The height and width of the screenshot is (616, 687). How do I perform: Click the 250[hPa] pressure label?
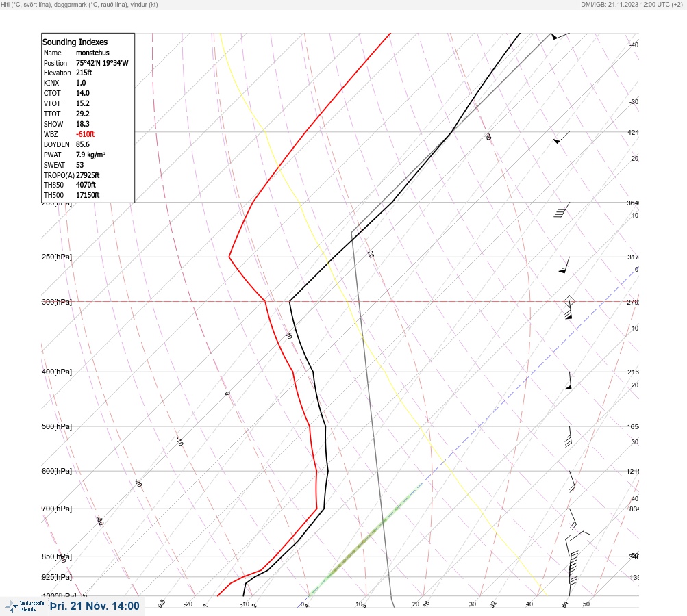57,257
